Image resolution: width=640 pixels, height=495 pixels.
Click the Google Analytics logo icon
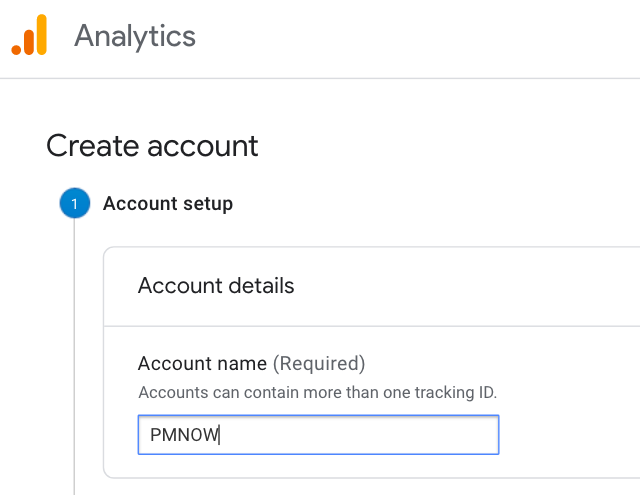tap(29, 35)
